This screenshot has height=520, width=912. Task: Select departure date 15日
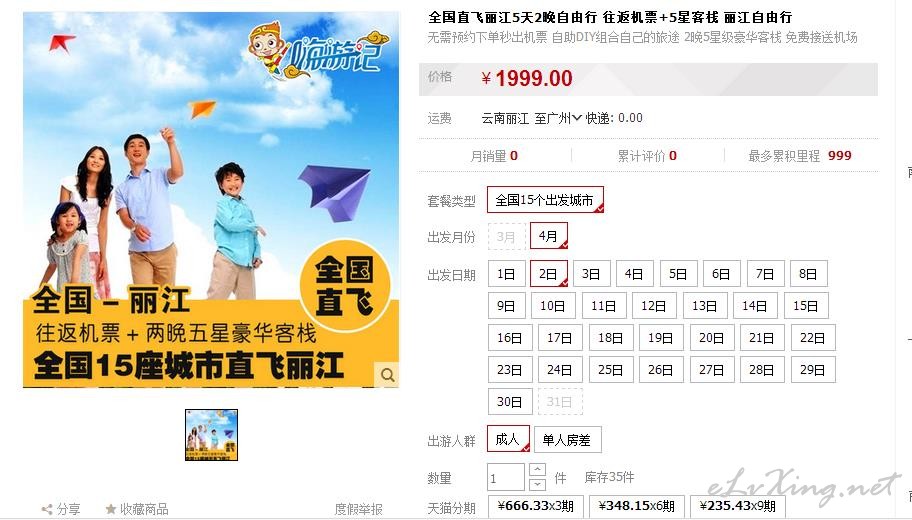806,305
